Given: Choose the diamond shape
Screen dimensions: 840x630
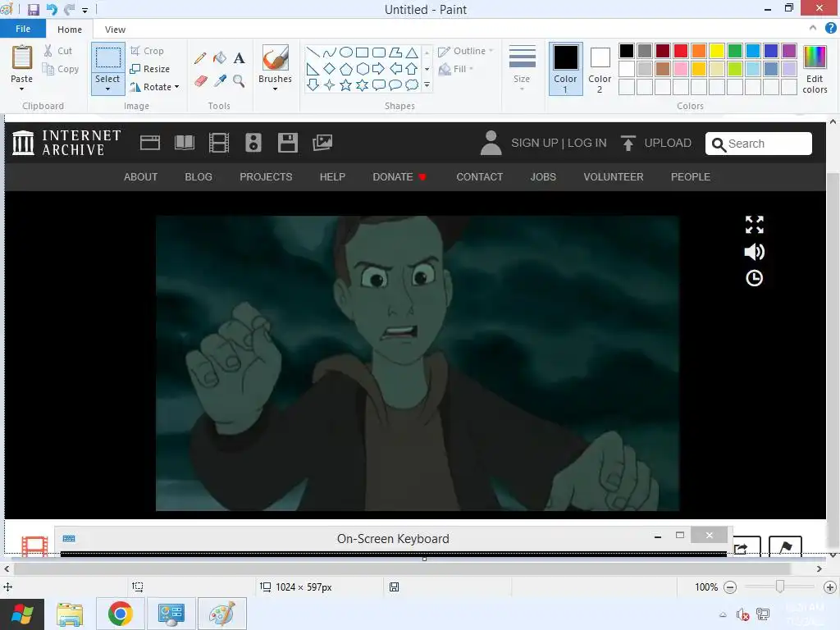Looking at the screenshot, I should (330, 69).
